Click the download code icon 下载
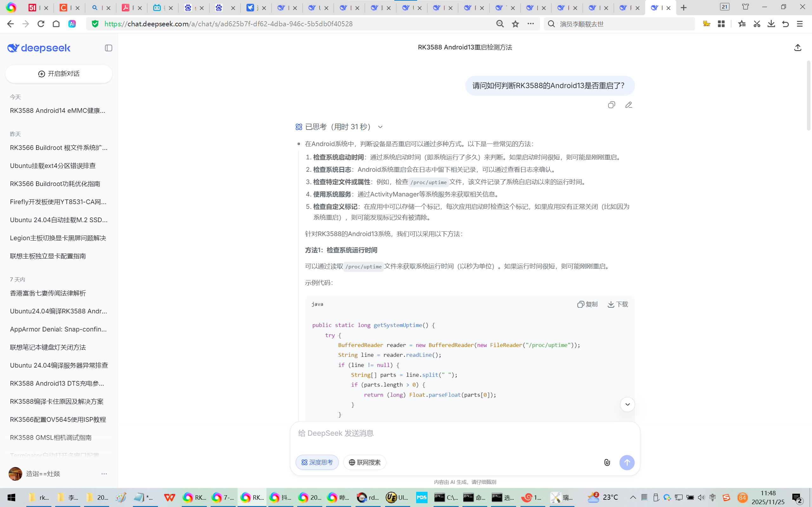Viewport: 812px width, 507px height. [x=618, y=304]
